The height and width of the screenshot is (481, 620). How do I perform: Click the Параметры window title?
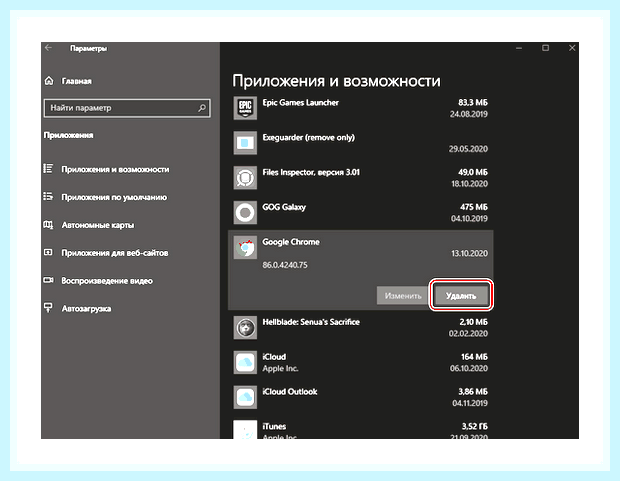pos(89,48)
